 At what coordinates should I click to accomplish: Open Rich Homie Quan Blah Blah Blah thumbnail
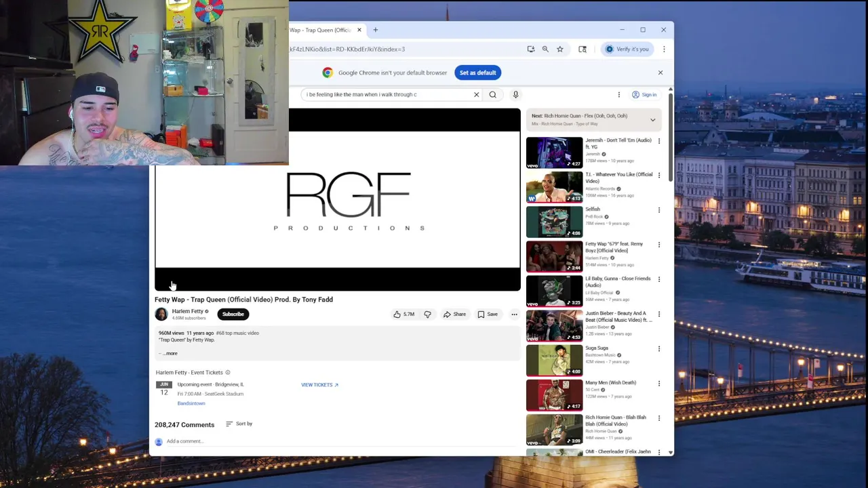(x=555, y=430)
